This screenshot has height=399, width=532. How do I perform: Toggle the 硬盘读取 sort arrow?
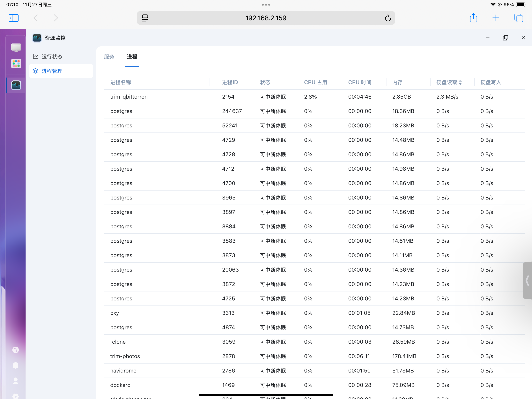(460, 82)
